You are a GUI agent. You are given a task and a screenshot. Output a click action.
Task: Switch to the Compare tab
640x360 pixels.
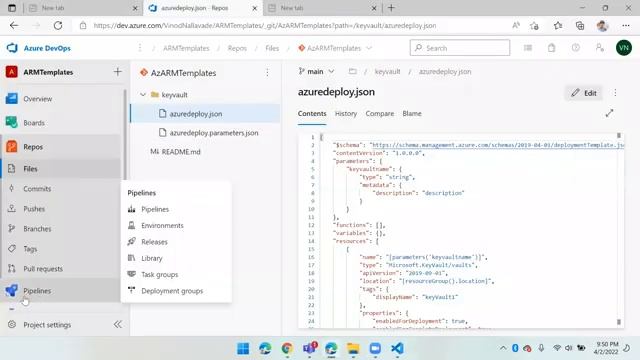(380, 113)
